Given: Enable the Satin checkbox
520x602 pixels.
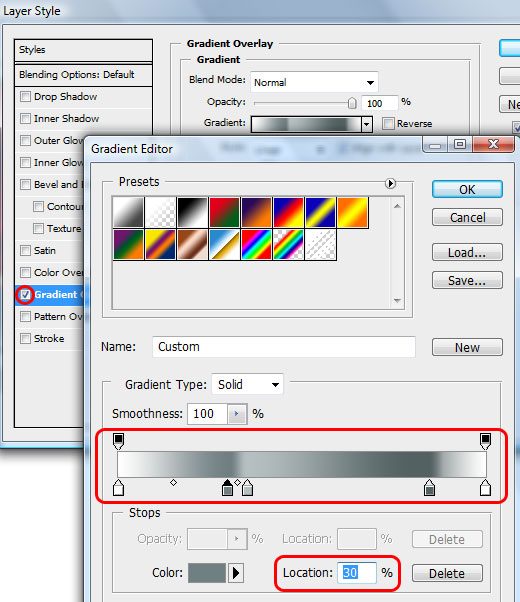Looking at the screenshot, I should click(x=25, y=251).
